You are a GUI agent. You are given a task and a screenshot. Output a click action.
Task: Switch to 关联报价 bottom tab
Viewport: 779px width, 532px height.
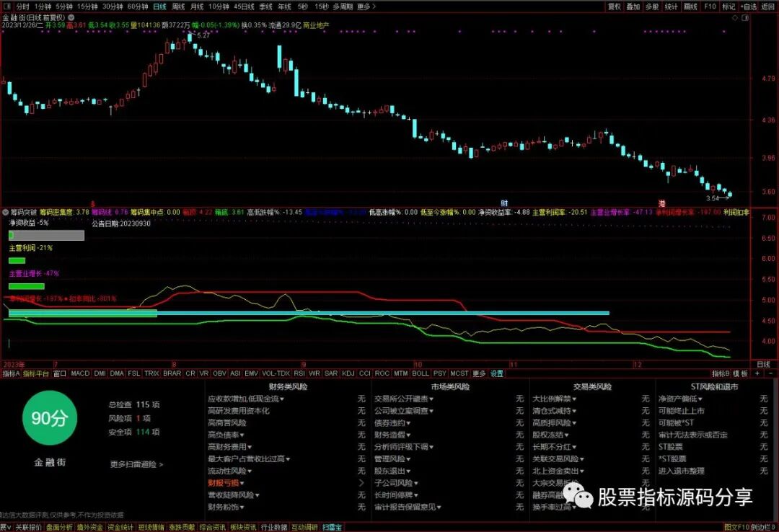28,528
